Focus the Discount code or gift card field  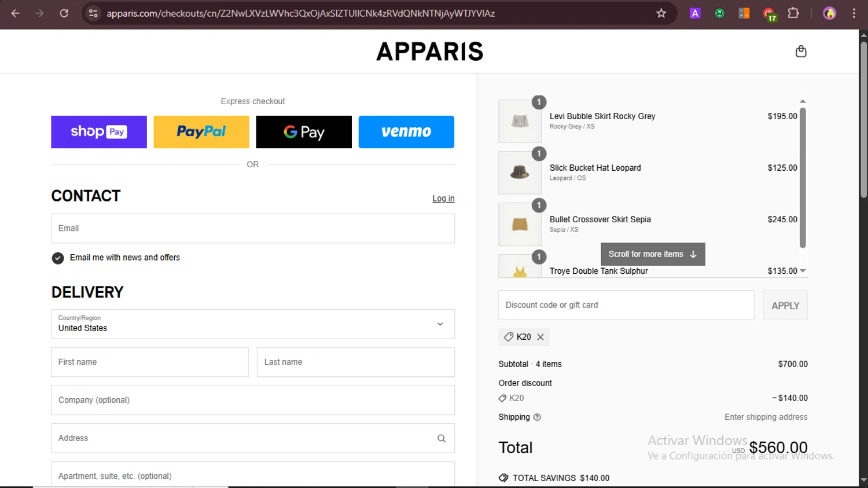[x=627, y=305]
